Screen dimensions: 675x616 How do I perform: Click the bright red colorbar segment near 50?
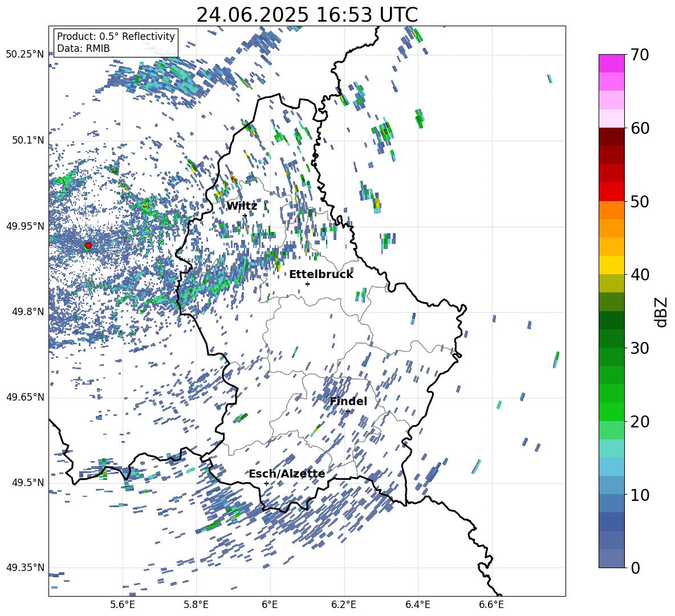tap(611, 192)
